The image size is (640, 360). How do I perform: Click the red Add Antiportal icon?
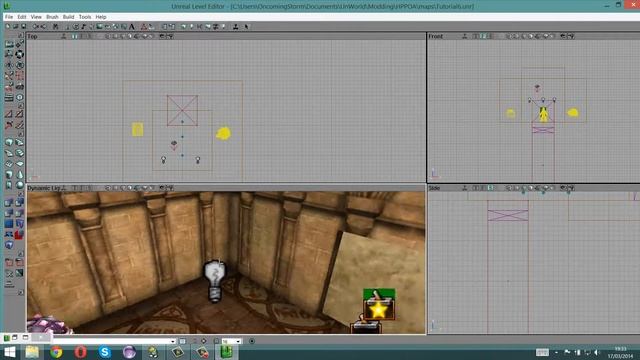point(19,235)
